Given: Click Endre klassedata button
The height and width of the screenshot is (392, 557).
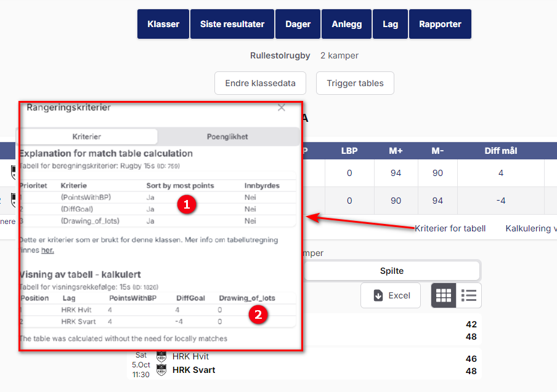Looking at the screenshot, I should pyautogui.click(x=260, y=83).
